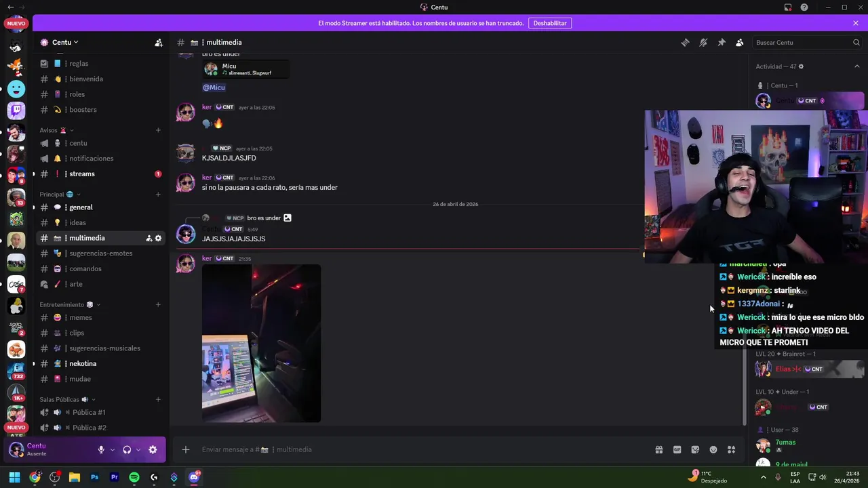The height and width of the screenshot is (488, 868).
Task: Toggle the member list icon
Action: [740, 42]
